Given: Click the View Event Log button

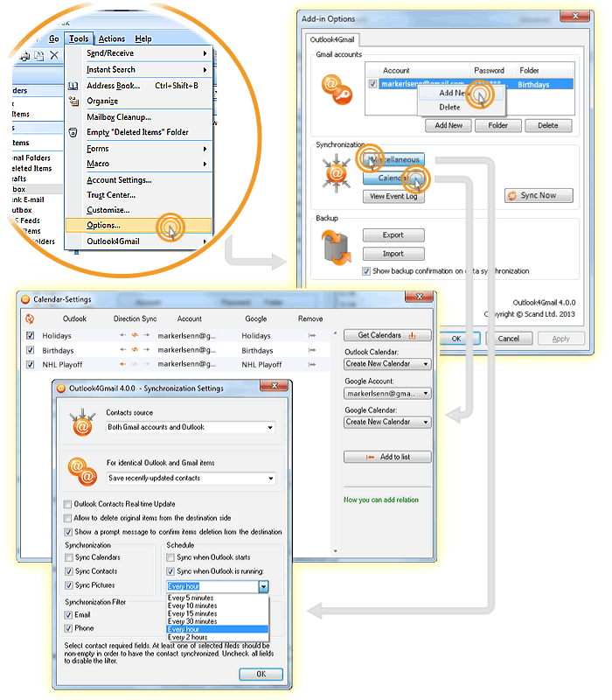Looking at the screenshot, I should 393,196.
